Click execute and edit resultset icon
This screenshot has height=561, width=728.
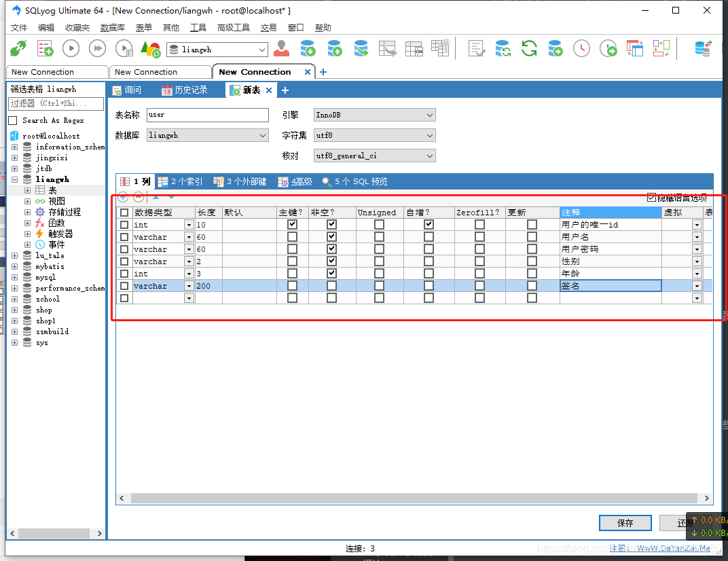coord(124,48)
